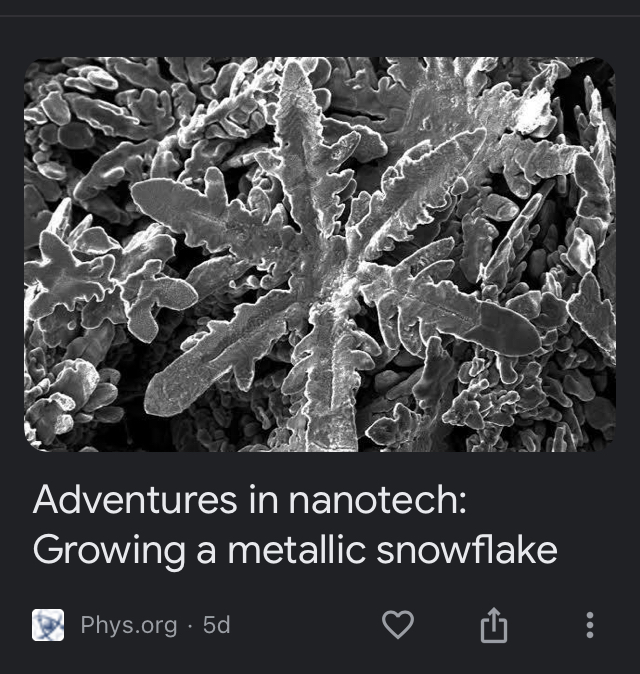This screenshot has height=674, width=640.
Task: Click the word 'nanotech:' in the headline
Action: [377, 501]
